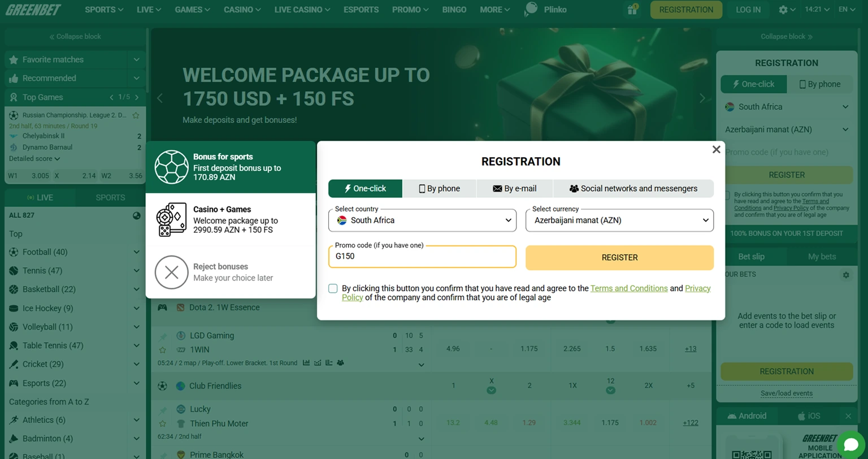Open Terms and Conditions link in dialog

(629, 288)
